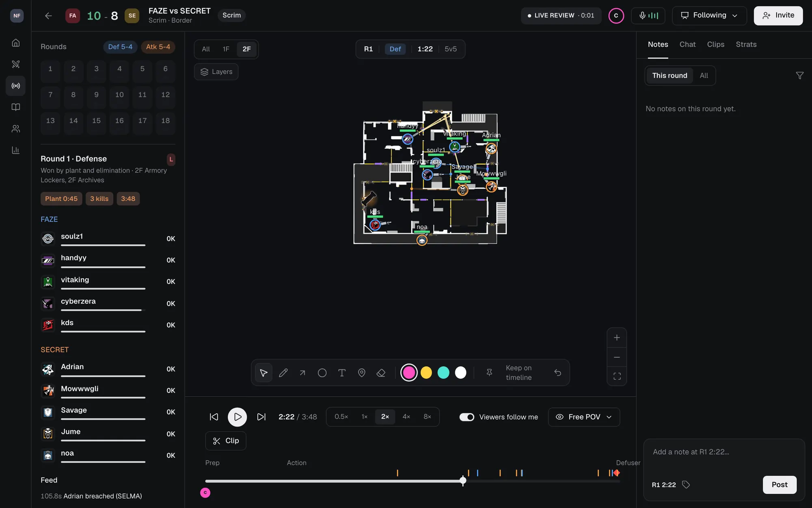The height and width of the screenshot is (508, 812).
Task: Switch to the Strats tab
Action: pos(746,44)
